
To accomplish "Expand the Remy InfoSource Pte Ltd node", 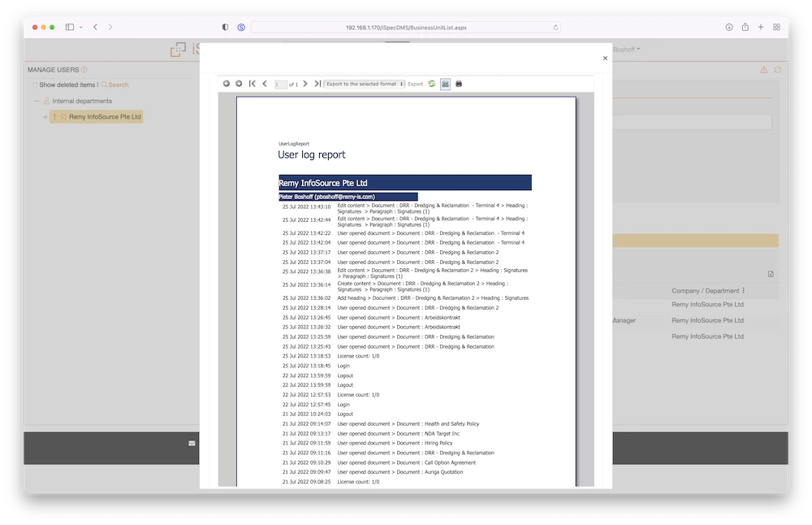I will point(45,117).
